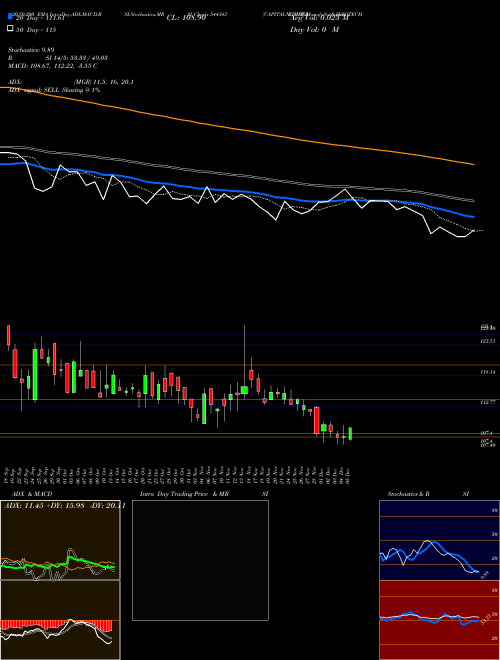
Task: Click the 'SI 14/3: 33.33 / 49.03' reading
Action: click(77, 58)
